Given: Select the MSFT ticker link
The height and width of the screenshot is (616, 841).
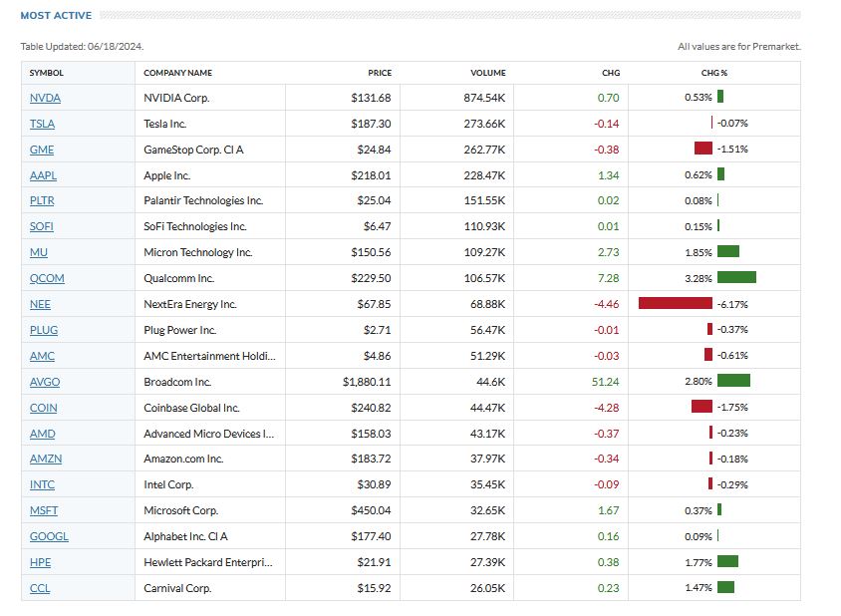Looking at the screenshot, I should pyautogui.click(x=44, y=510).
